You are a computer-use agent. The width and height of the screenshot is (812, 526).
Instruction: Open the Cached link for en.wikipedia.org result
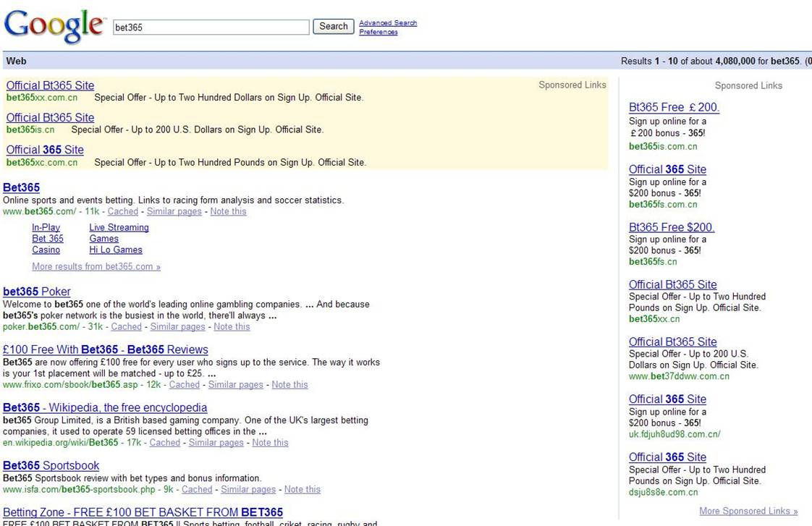(165, 443)
